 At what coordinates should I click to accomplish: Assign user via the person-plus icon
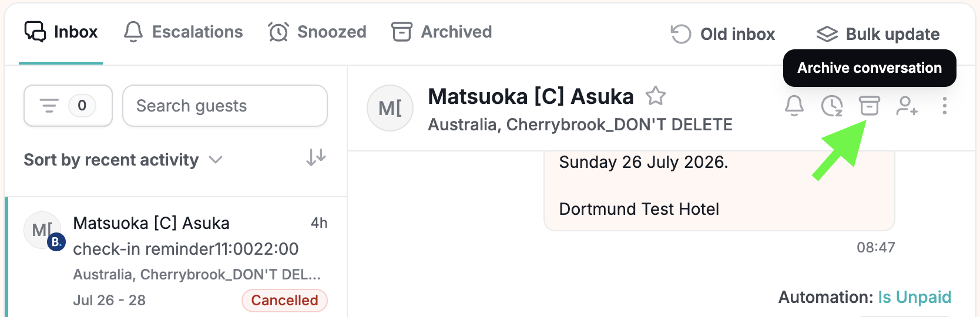tap(907, 106)
